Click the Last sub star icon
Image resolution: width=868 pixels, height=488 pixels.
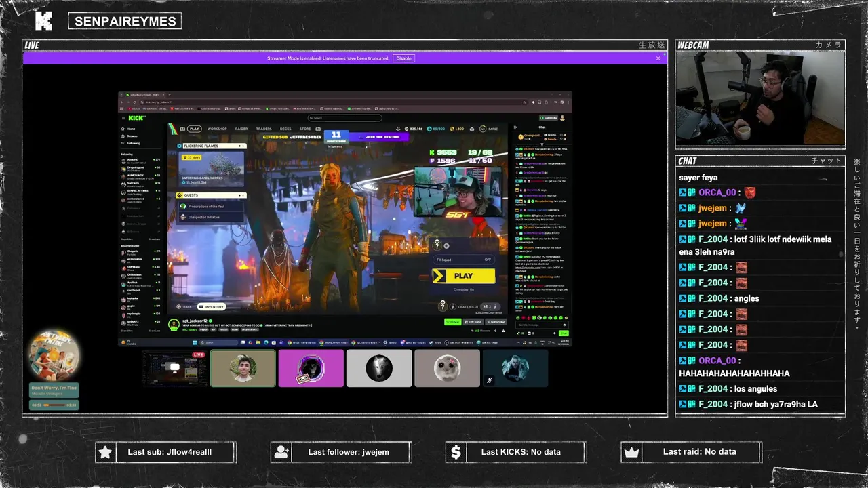105,452
